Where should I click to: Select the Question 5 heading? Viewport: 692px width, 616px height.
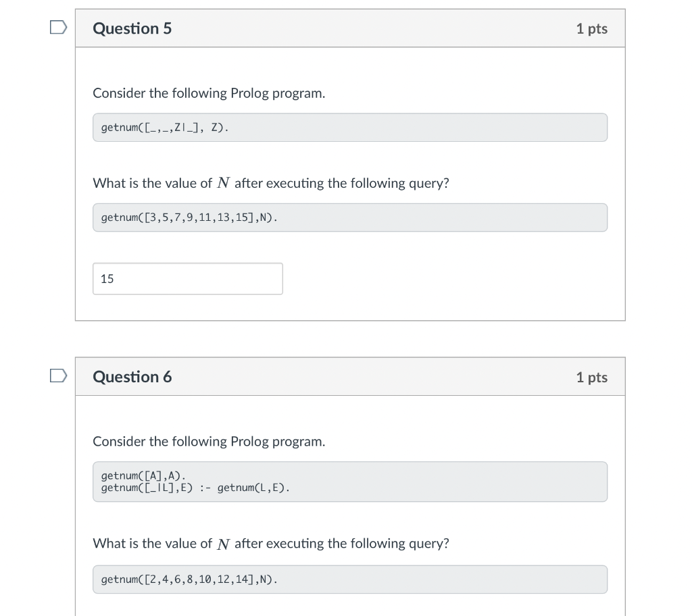(x=132, y=28)
